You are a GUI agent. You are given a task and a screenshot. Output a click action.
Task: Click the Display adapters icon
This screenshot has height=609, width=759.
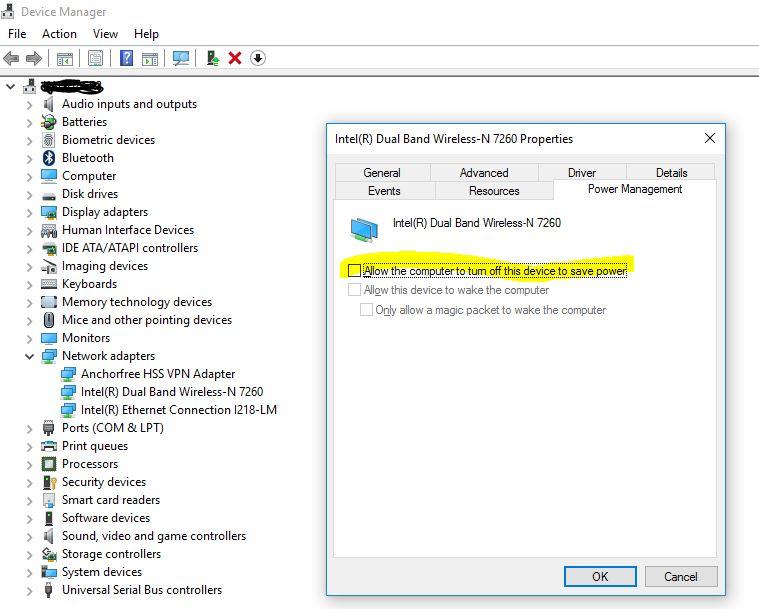coord(49,212)
